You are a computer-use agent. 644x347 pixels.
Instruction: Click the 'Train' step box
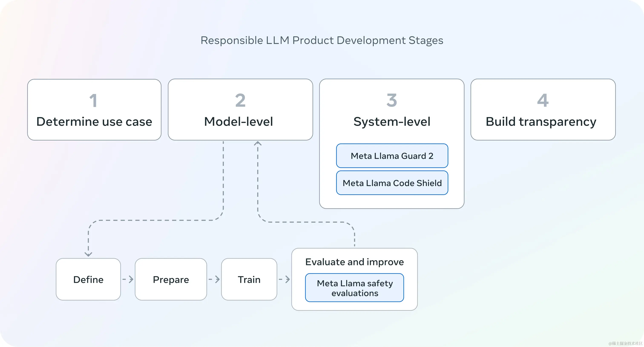tap(249, 279)
